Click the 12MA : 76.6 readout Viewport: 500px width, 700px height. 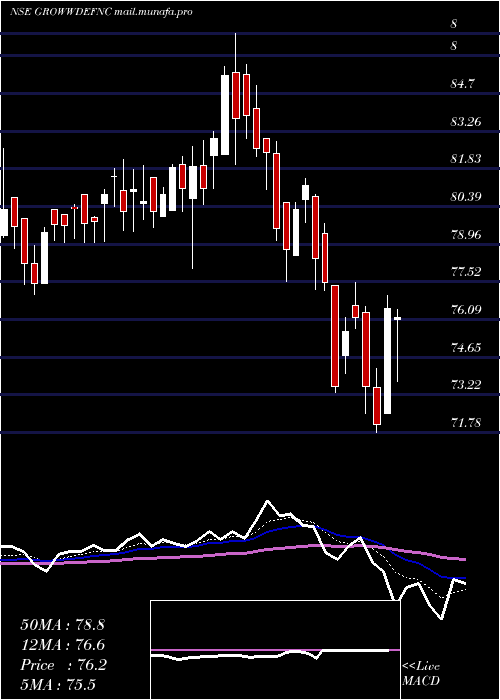pyautogui.click(x=63, y=645)
